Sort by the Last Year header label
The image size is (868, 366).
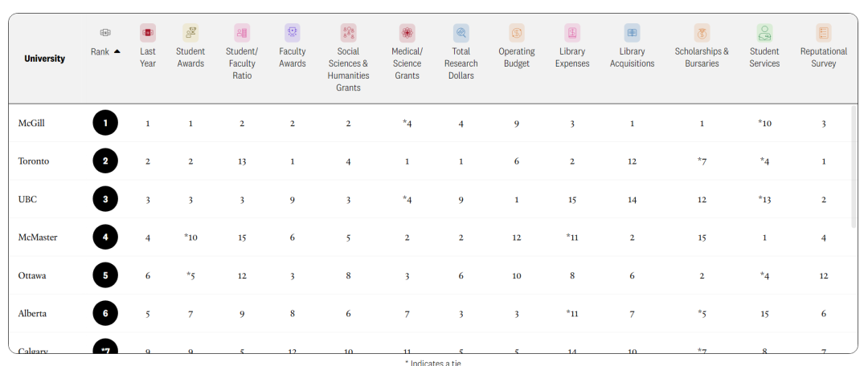point(148,58)
